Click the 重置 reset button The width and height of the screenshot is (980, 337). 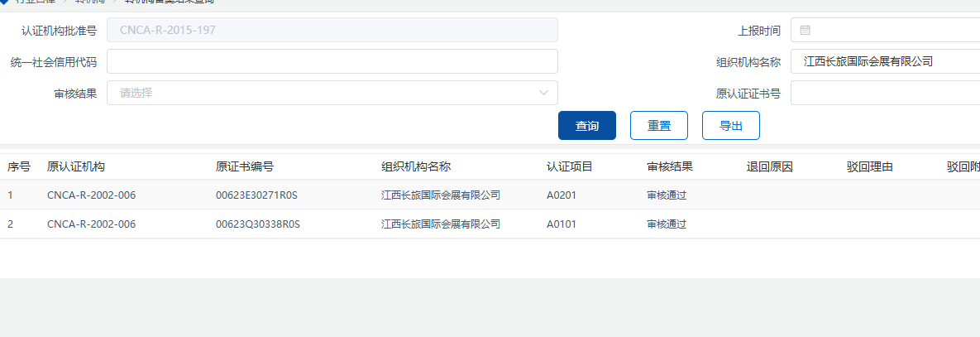[659, 126]
